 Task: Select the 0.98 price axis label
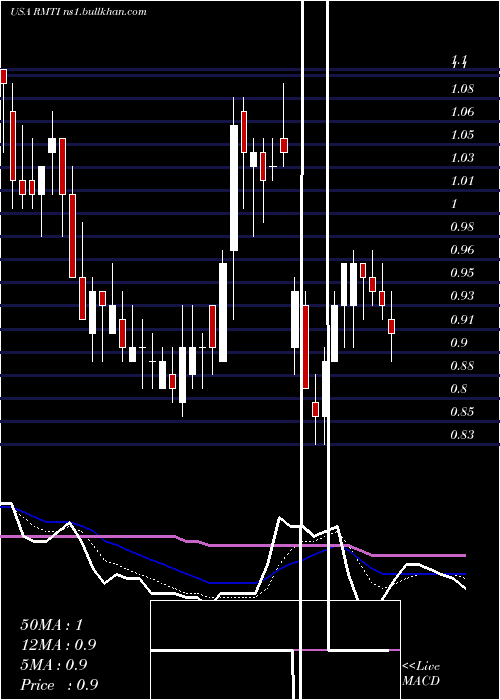tap(462, 227)
